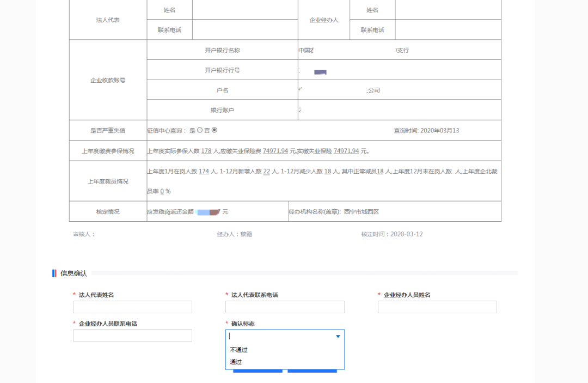Viewport: 588px width, 383px height.
Task: Click the underlined layoff rate 0
Action: click(x=162, y=190)
